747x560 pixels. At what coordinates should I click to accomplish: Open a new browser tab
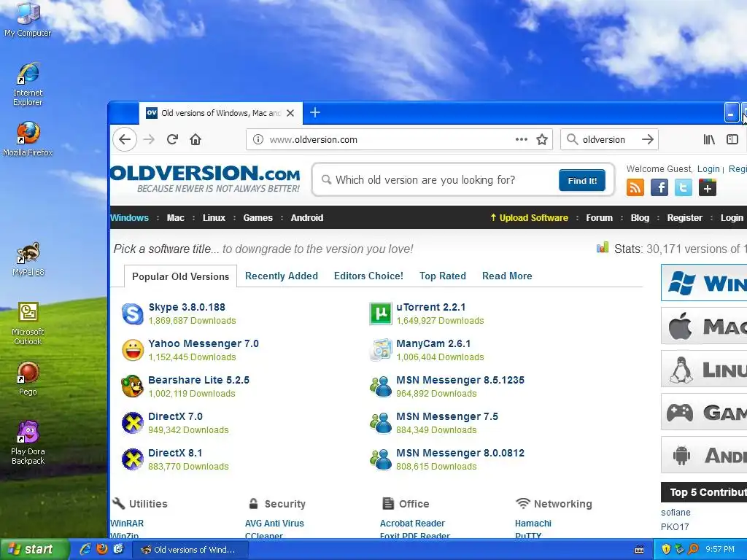click(315, 113)
